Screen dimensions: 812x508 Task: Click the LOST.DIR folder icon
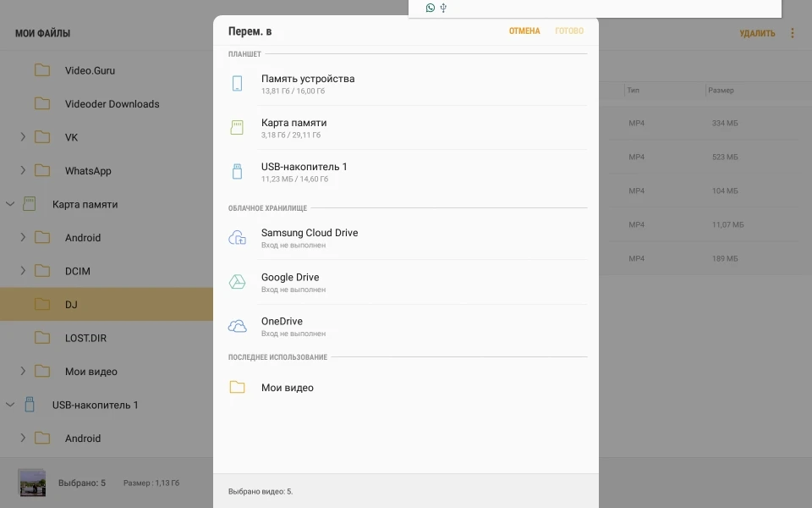point(42,338)
